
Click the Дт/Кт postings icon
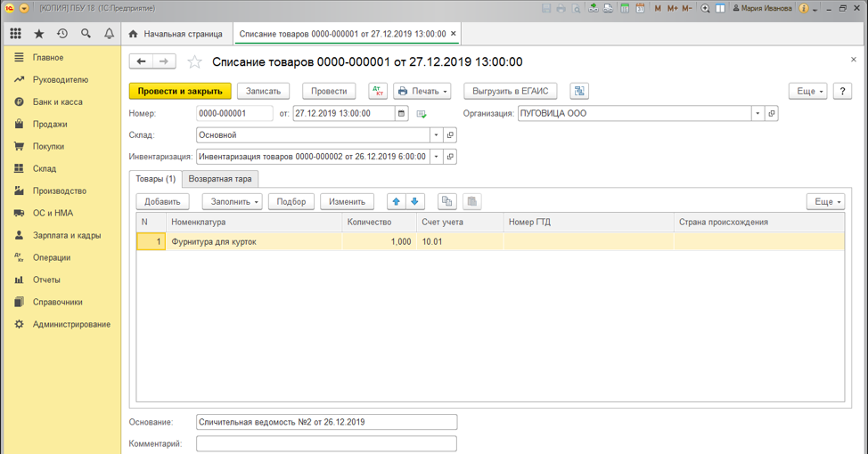coord(378,91)
